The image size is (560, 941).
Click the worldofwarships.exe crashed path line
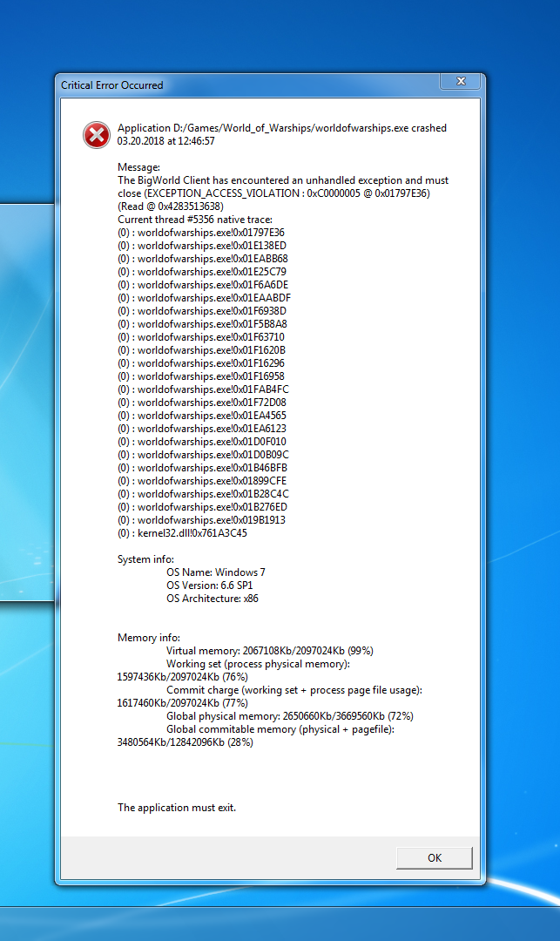click(281, 128)
